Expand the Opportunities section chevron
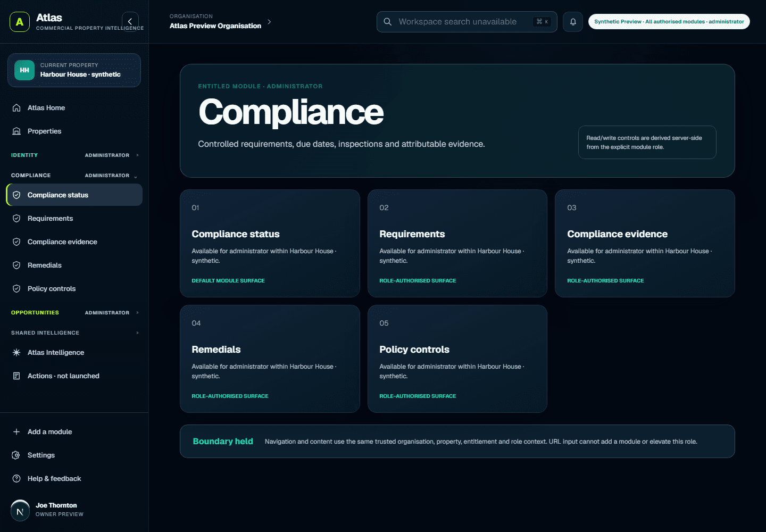The height and width of the screenshot is (532, 766). (137, 313)
